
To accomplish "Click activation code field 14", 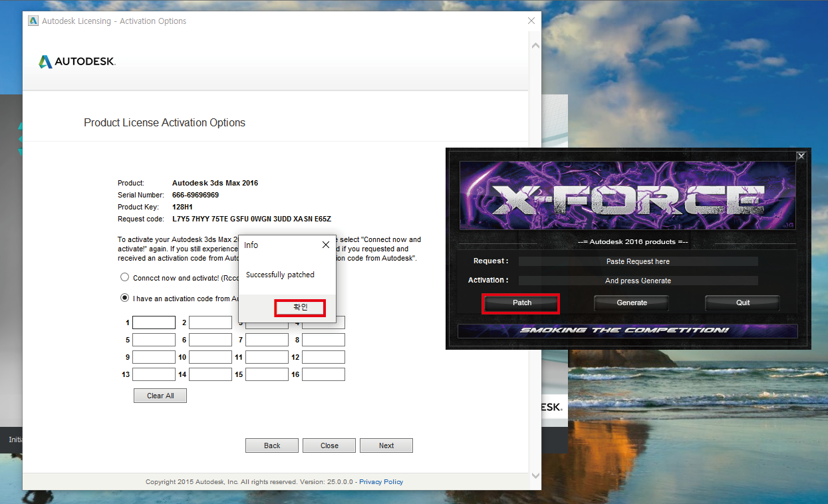I will pos(210,374).
